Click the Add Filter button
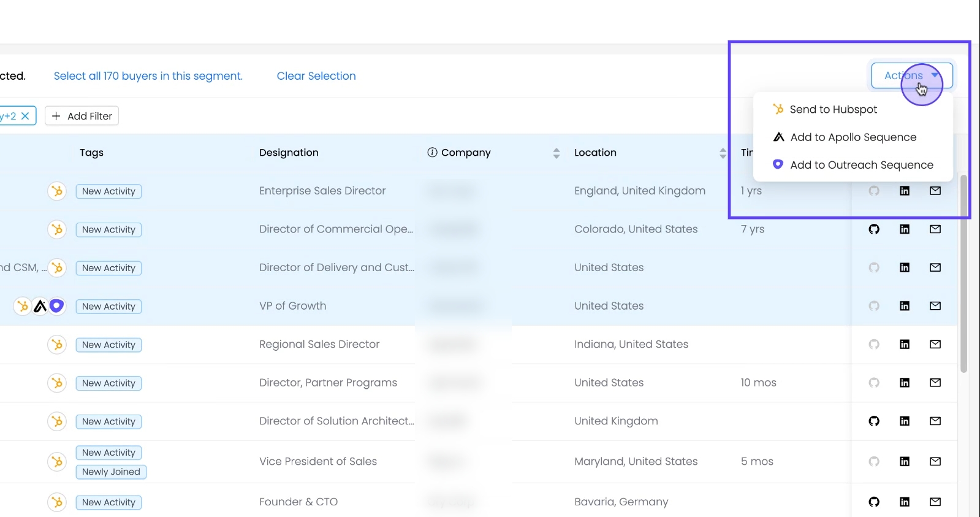This screenshot has width=980, height=517. (x=82, y=116)
